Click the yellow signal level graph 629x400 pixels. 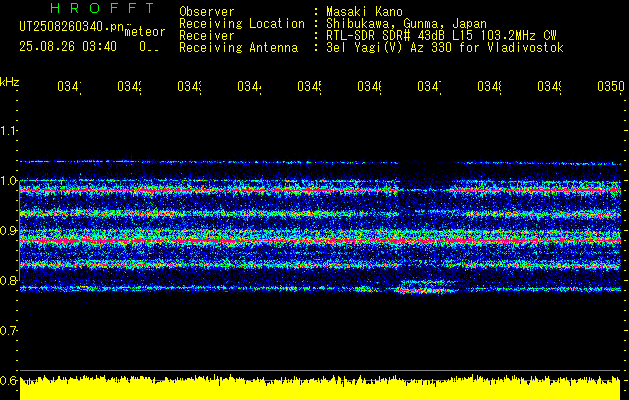click(x=320, y=388)
